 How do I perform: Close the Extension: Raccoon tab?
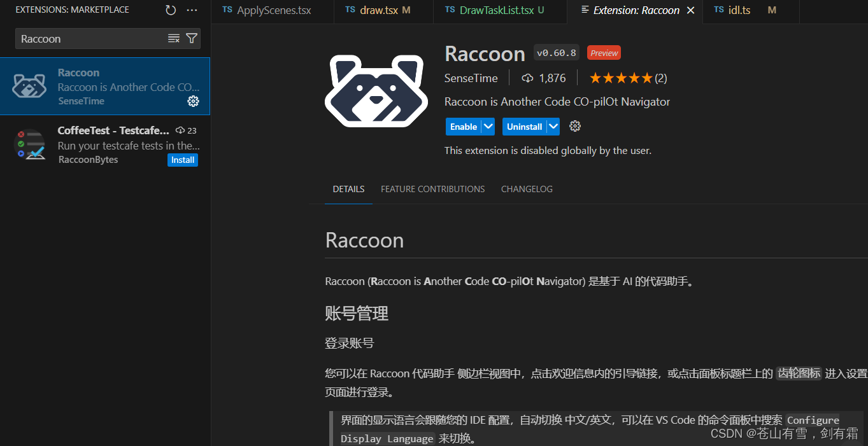coord(690,10)
